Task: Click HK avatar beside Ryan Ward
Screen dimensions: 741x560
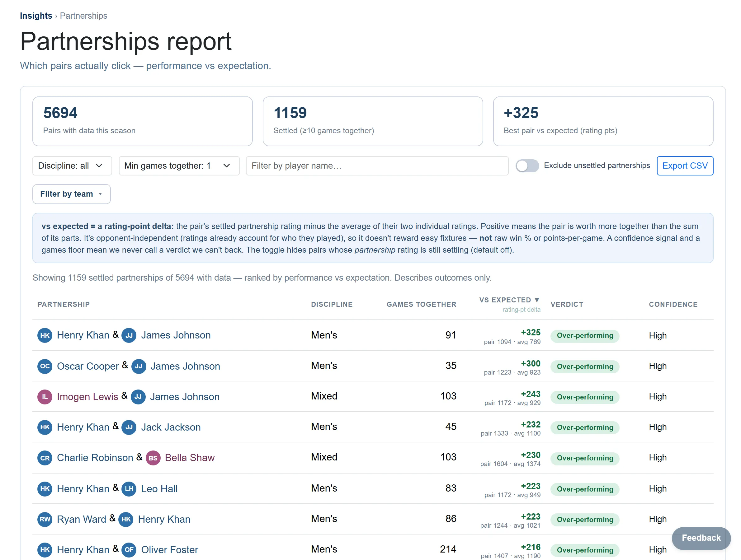Action: 126,519
